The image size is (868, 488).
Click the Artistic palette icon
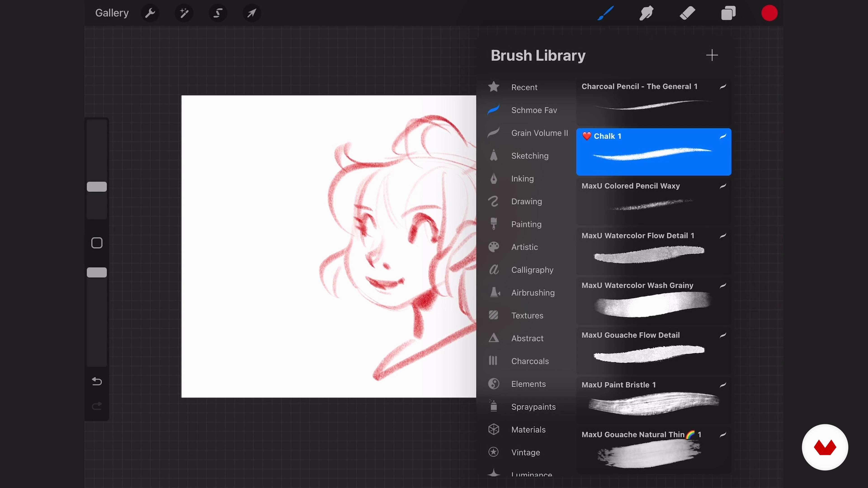494,247
